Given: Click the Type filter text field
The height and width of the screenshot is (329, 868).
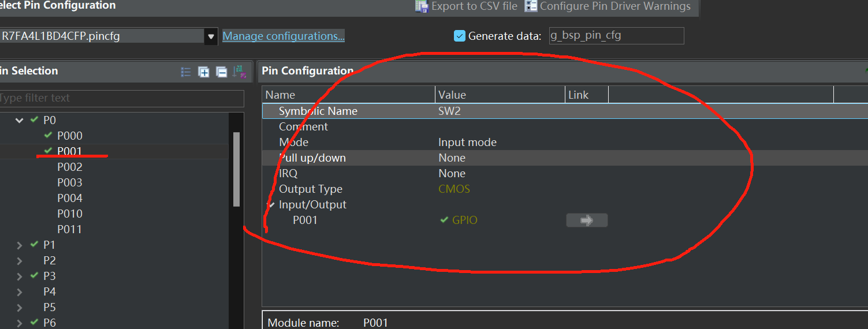Looking at the screenshot, I should pyautogui.click(x=121, y=98).
